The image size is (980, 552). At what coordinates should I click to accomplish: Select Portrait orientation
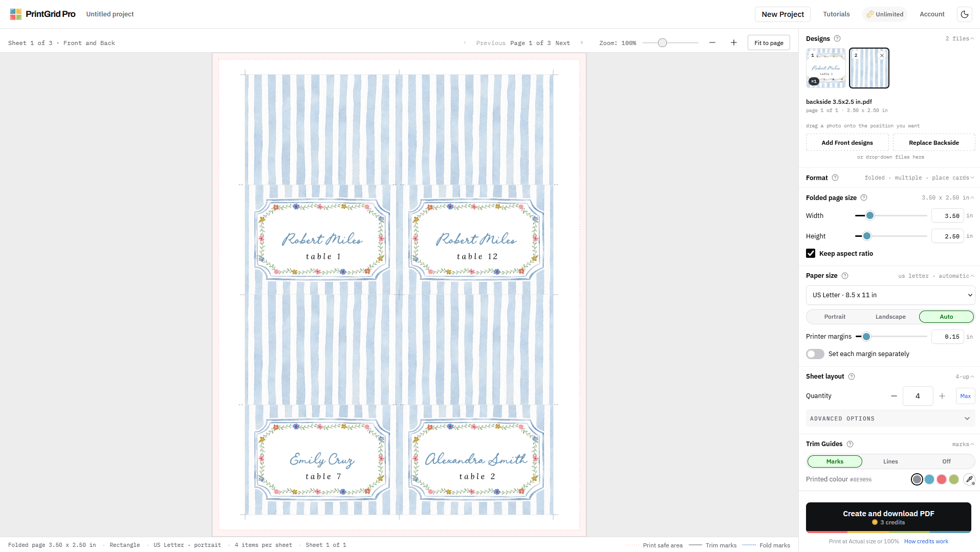835,317
